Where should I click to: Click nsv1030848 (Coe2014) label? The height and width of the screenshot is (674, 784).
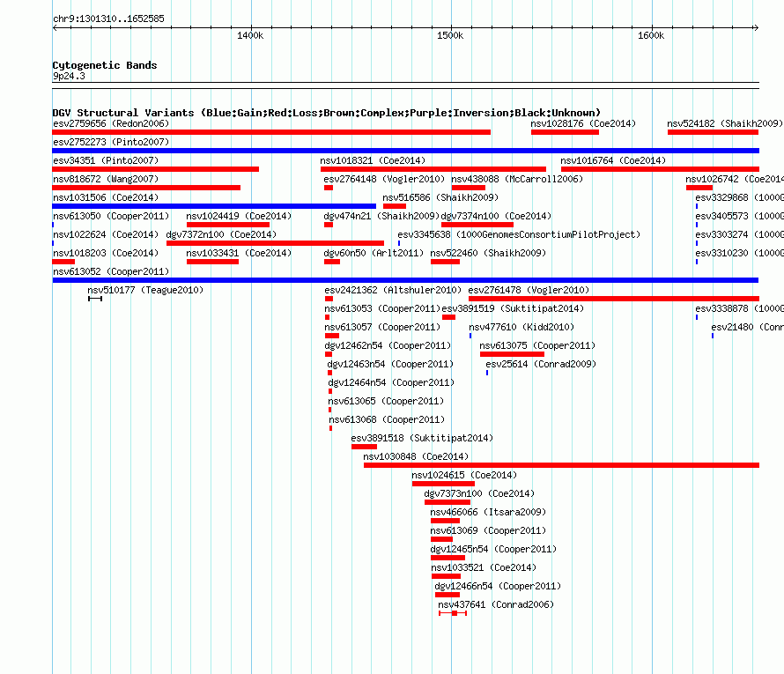(416, 456)
